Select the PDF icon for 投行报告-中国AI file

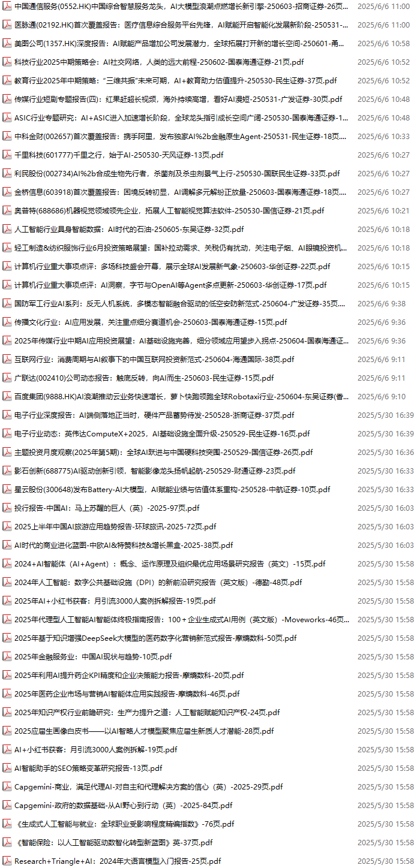pos(7,508)
